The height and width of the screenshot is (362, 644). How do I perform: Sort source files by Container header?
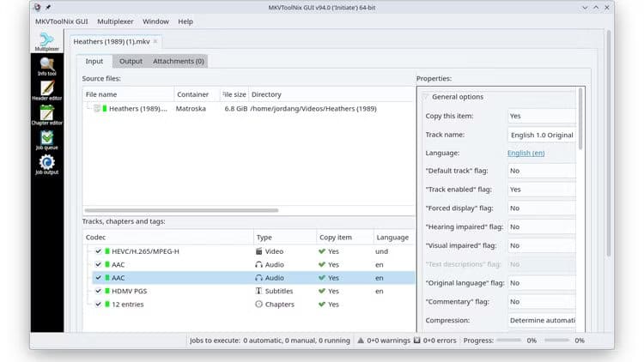pyautogui.click(x=197, y=94)
